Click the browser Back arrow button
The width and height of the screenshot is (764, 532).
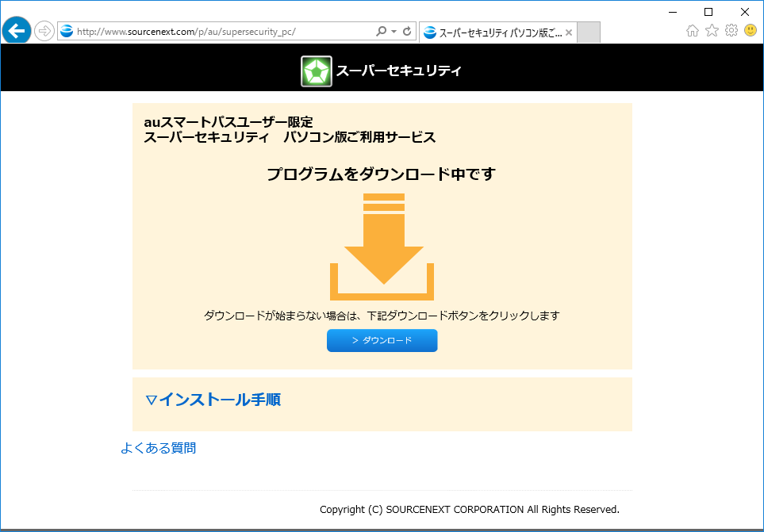17,31
